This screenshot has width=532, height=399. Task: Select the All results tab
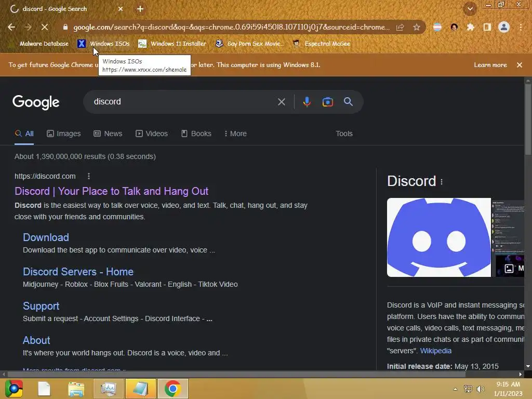(24, 134)
